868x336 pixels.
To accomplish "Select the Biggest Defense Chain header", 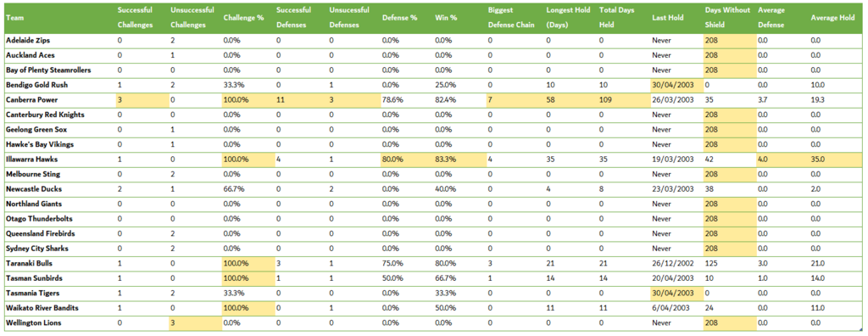I will [515, 18].
